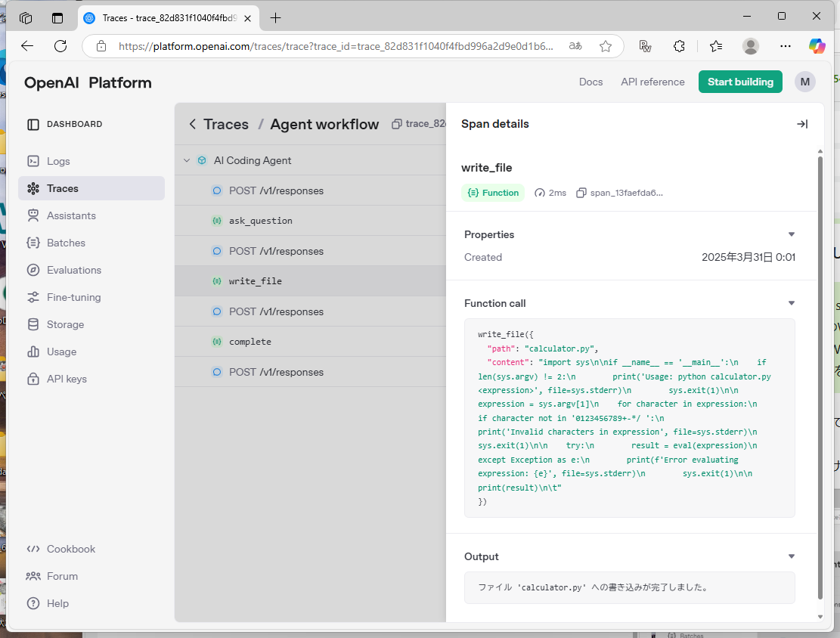Click the Start building button
The image size is (840, 638).
(x=740, y=82)
